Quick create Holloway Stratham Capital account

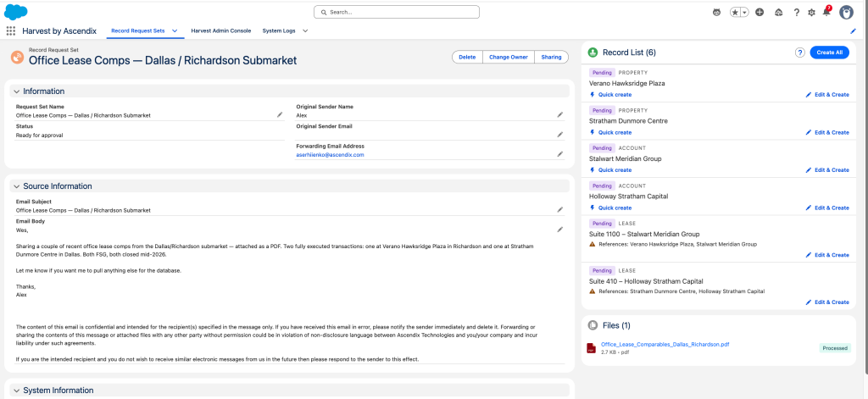610,208
